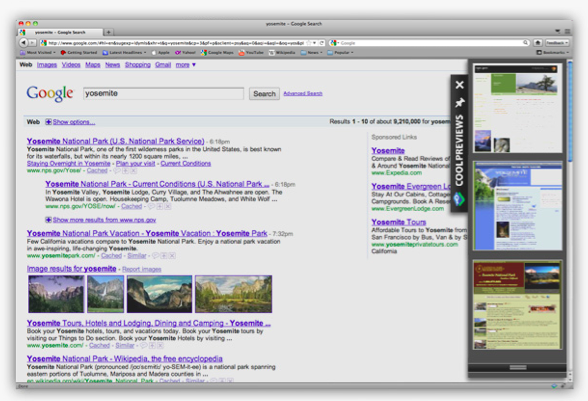The width and height of the screenshot is (588, 401).
Task: Open the Show options link
Action: [74, 122]
